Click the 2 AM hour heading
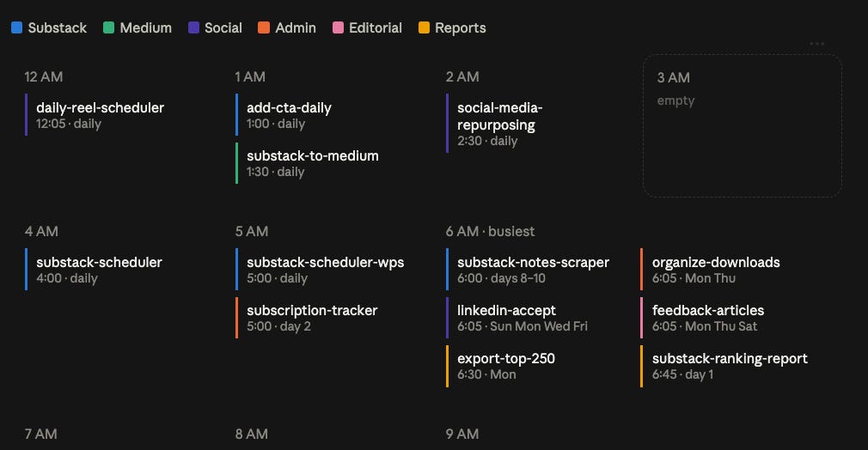 pyautogui.click(x=462, y=77)
